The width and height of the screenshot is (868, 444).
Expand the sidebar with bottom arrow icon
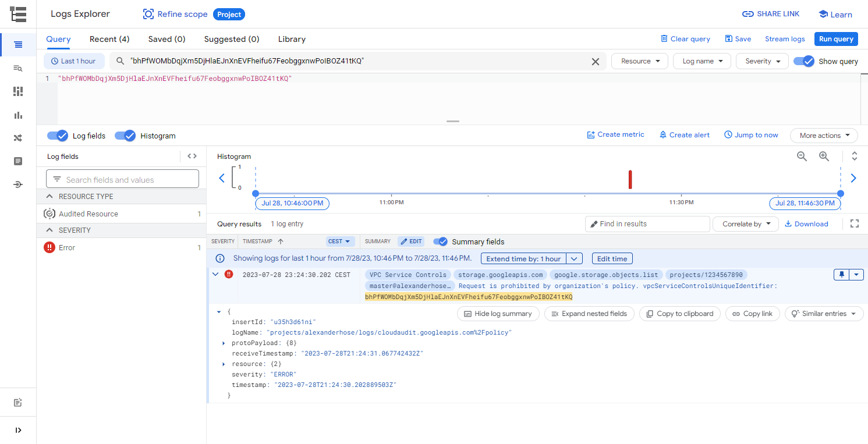click(18, 430)
